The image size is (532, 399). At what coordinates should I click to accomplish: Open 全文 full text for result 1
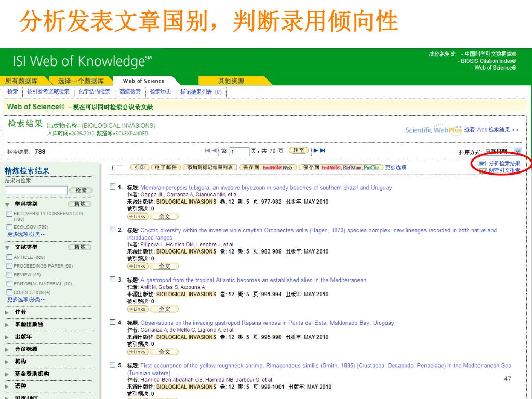164,217
